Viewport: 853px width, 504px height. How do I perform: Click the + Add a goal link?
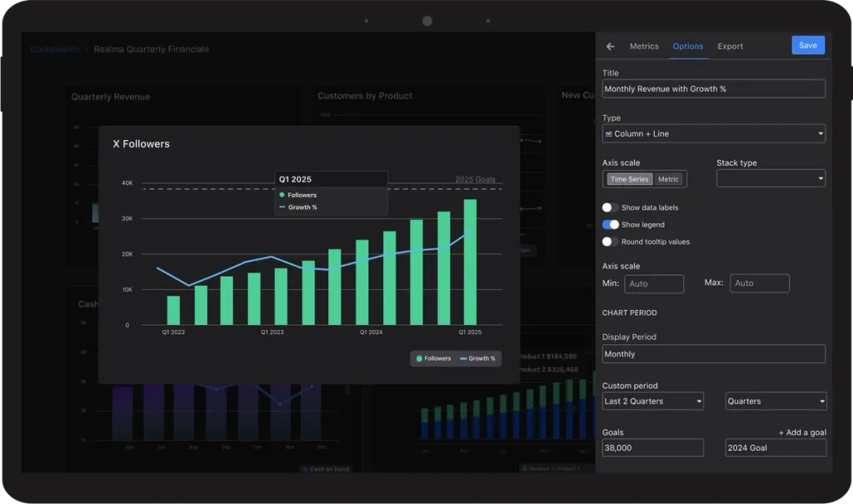tap(802, 432)
